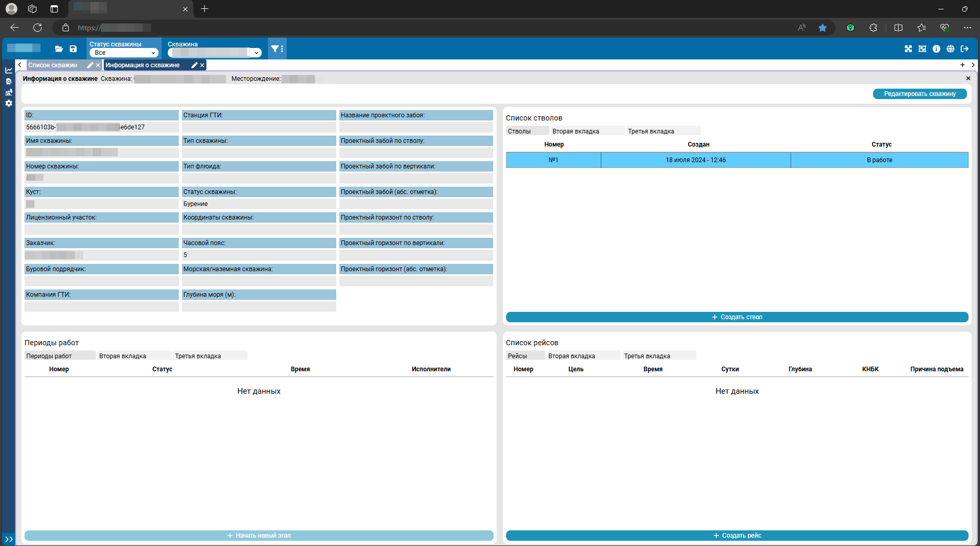Screen dimensions: 980x546
Task: Switch to the Список скважин tab
Action: [x=53, y=65]
